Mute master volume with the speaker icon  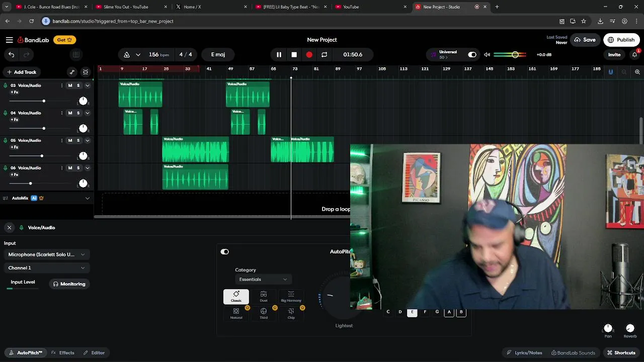[x=487, y=54]
